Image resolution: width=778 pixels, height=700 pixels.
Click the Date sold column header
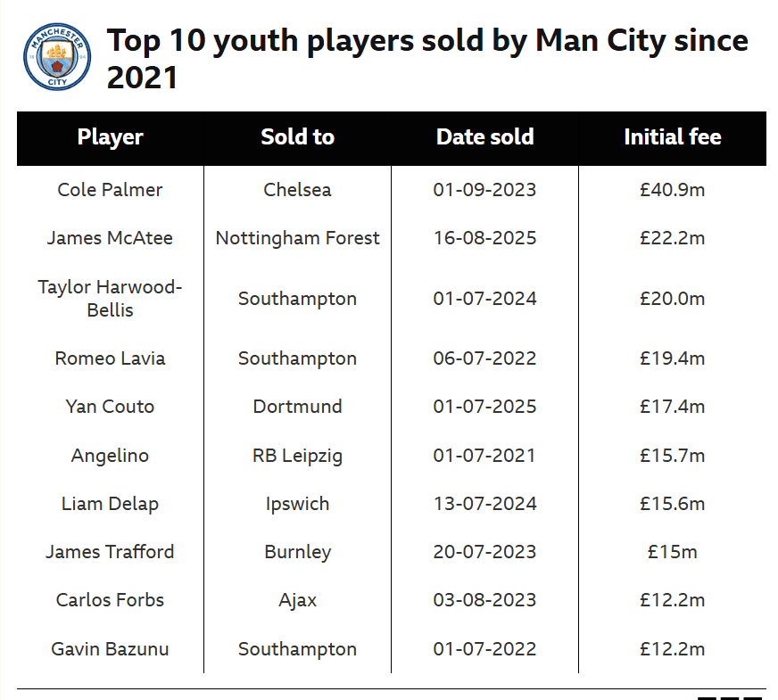tap(484, 137)
